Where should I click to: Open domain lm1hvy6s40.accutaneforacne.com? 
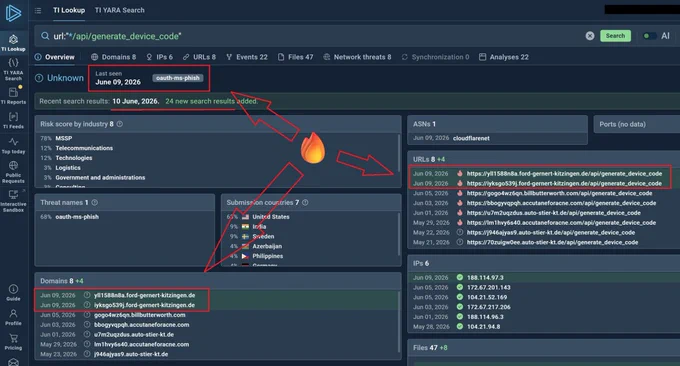pyautogui.click(x=141, y=344)
